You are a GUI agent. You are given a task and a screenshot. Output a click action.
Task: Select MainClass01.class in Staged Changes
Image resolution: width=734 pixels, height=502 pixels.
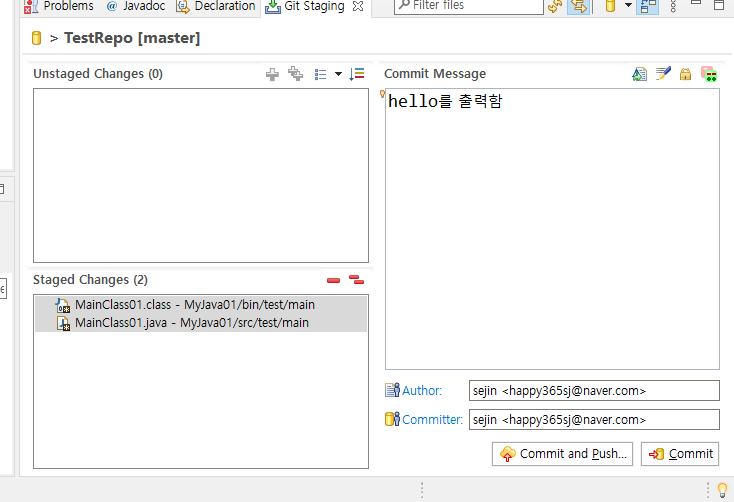pyautogui.click(x=201, y=305)
